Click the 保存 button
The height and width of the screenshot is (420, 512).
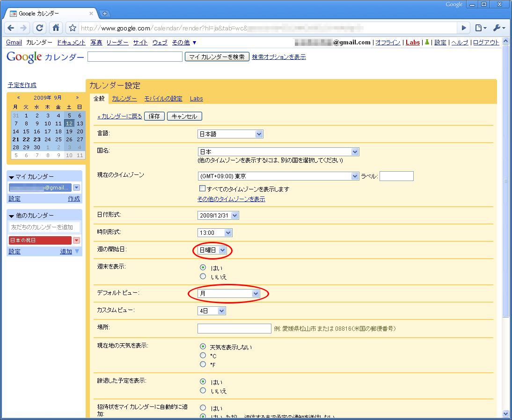[x=154, y=116]
